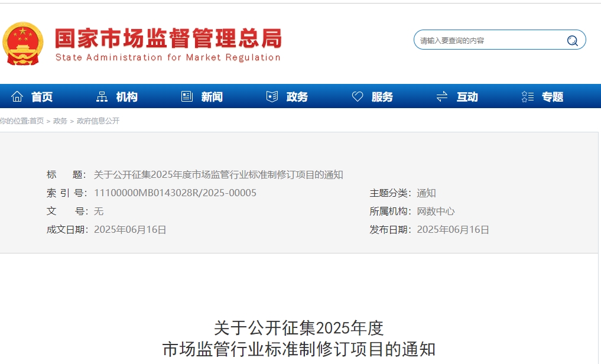The width and height of the screenshot is (601, 364).
Task: Click the newspaper icon beside 新闻
Action: 187,96
